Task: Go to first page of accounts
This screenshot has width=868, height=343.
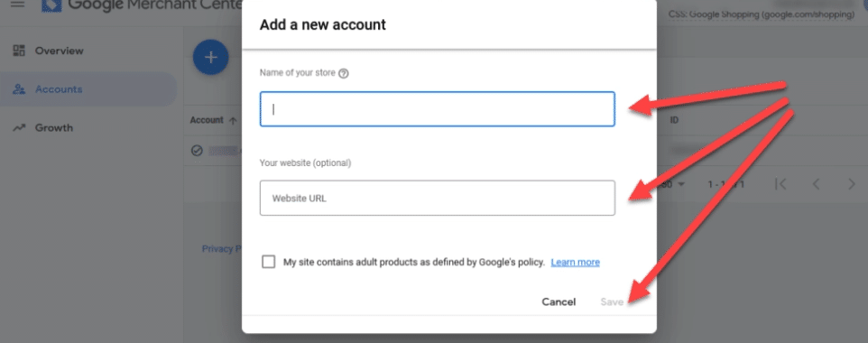Action: [780, 184]
